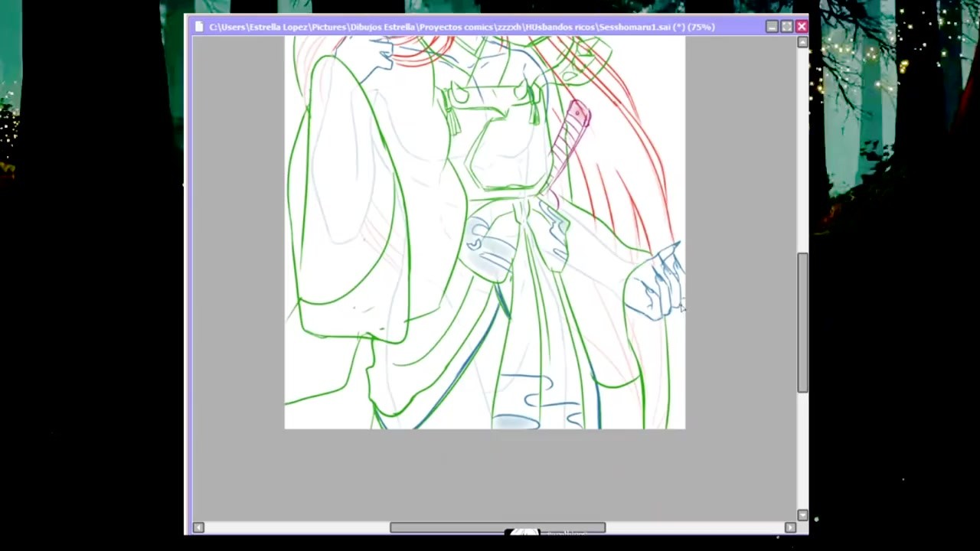Minimize the Sesshomaru1.sai canvas window
This screenshot has height=551, width=980.
coord(772,27)
